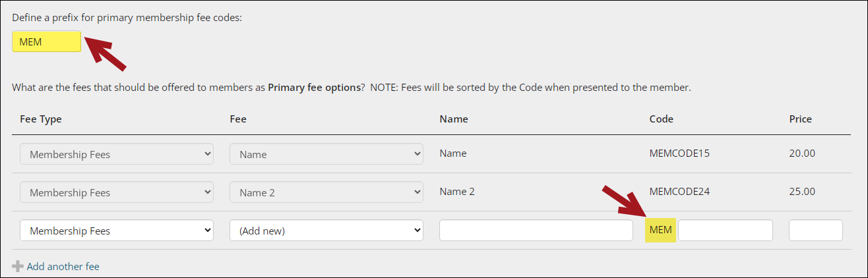Click the highlighted MEM prefix label in new row
The height and width of the screenshot is (278, 868).
pyautogui.click(x=660, y=230)
